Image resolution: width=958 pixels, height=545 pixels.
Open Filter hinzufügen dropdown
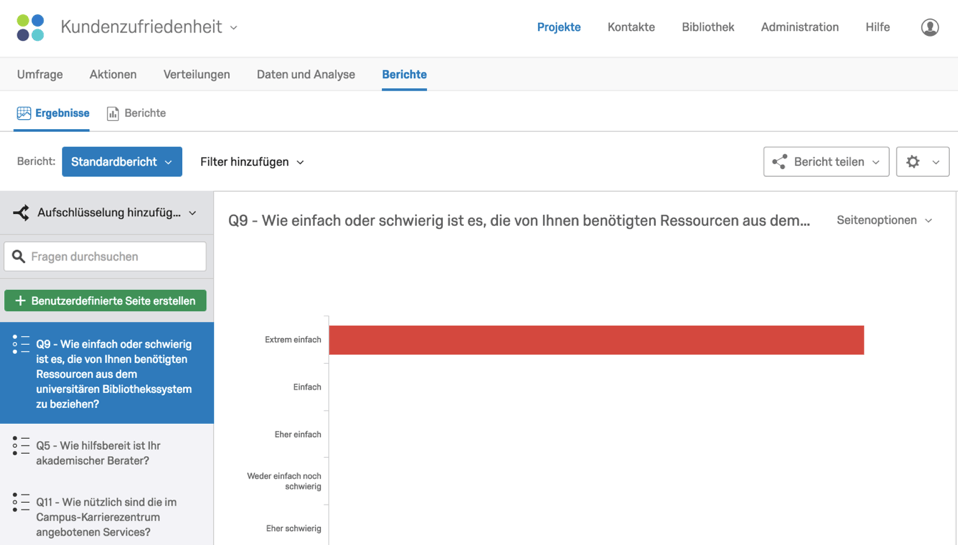point(252,162)
